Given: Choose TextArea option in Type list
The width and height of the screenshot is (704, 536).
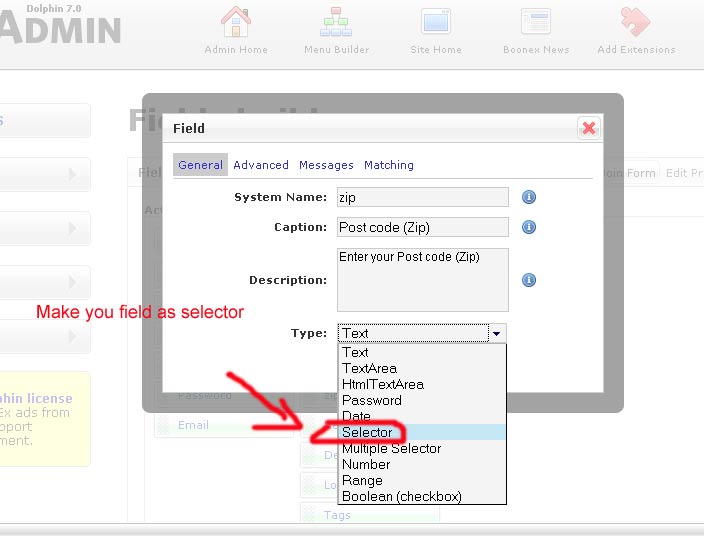Looking at the screenshot, I should (422, 369).
